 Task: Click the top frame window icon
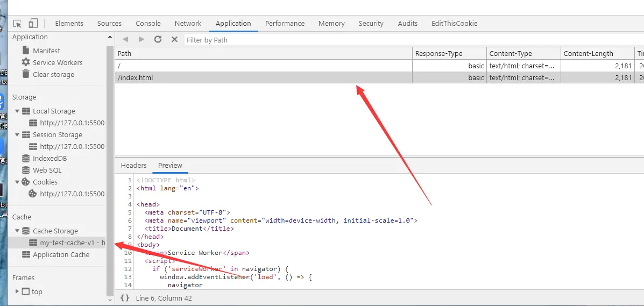[26, 291]
